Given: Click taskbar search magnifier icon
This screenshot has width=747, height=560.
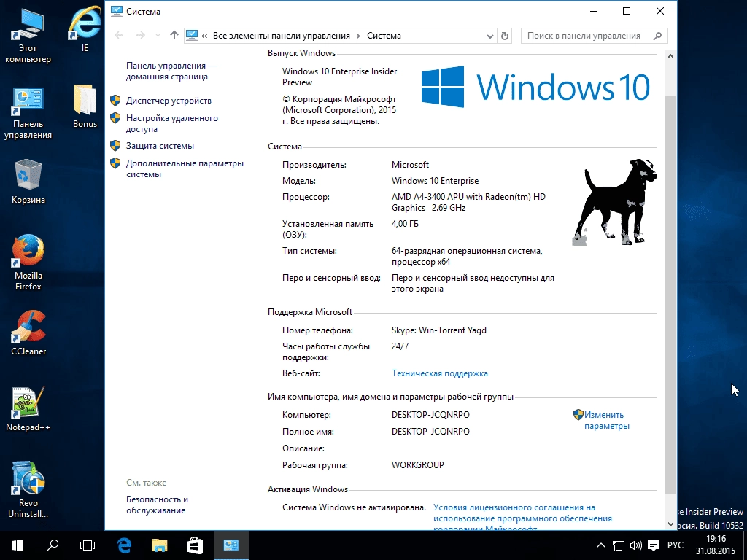Looking at the screenshot, I should pos(53,545).
